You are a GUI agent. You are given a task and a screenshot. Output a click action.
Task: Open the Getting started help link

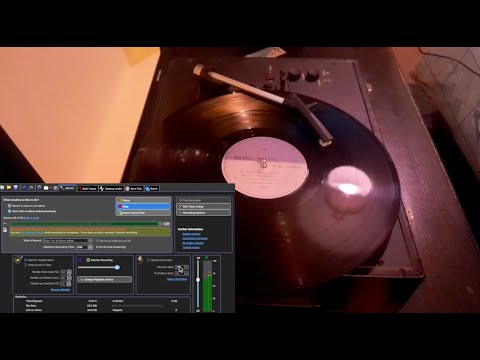(191, 234)
